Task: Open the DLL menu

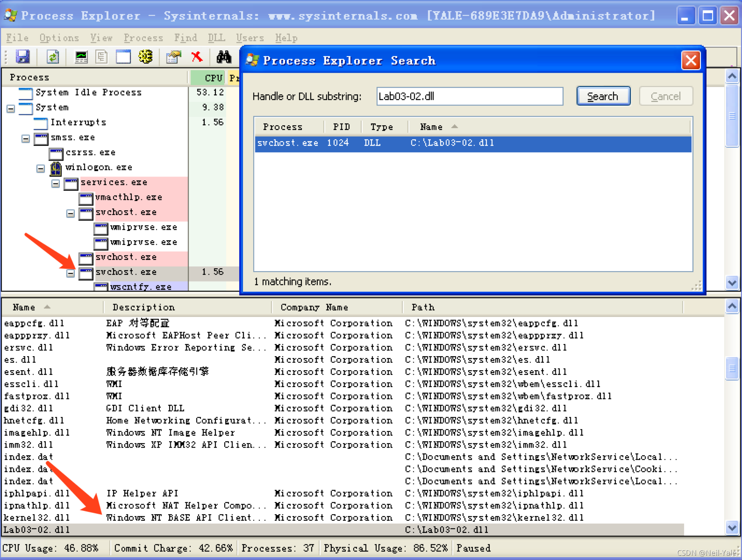Action: (x=216, y=38)
